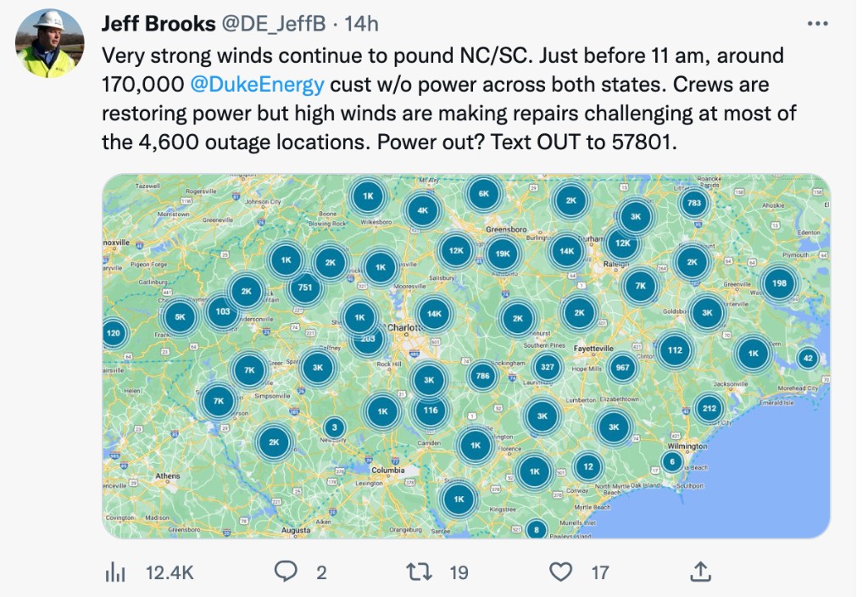The width and height of the screenshot is (868, 597).
Task: View tweet analytics bar chart icon
Action: (114, 572)
